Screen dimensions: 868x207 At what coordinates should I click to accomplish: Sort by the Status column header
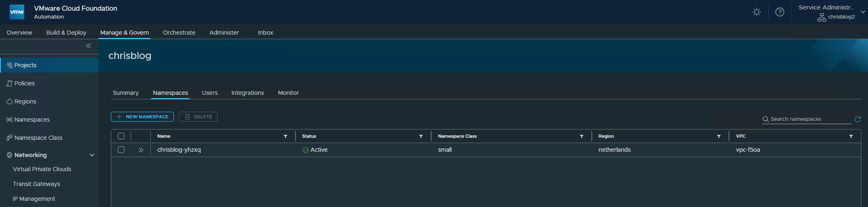pyautogui.click(x=309, y=136)
